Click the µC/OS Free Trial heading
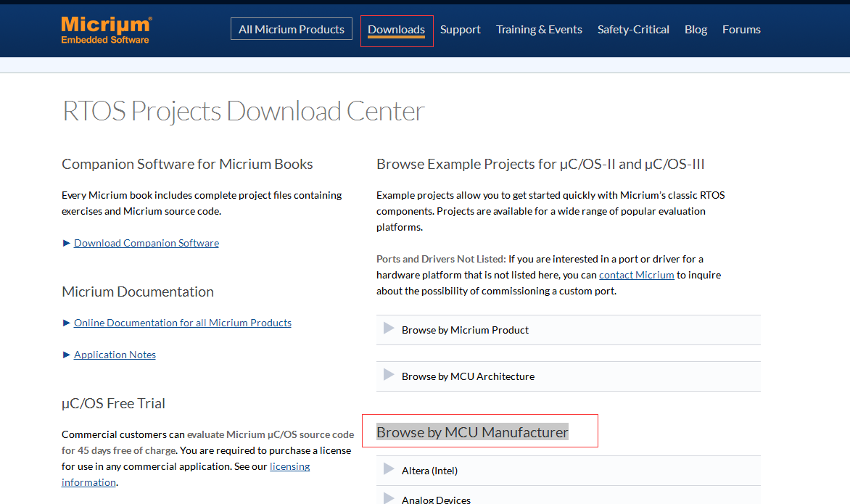This screenshot has width=850, height=504. click(x=113, y=404)
